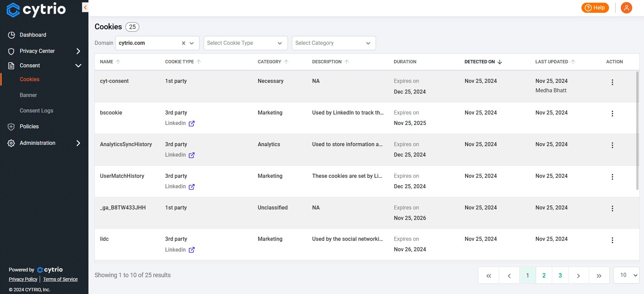Screen dimensions: 644x294
Task: Collapse the sidebar with the arrow button
Action: pyautogui.click(x=85, y=7)
